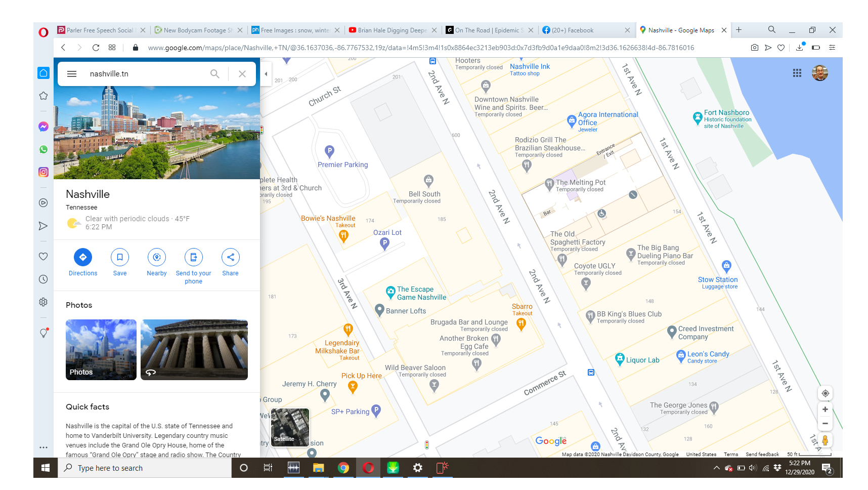Open Google account profile picture
The image size is (868, 490).
tap(820, 73)
